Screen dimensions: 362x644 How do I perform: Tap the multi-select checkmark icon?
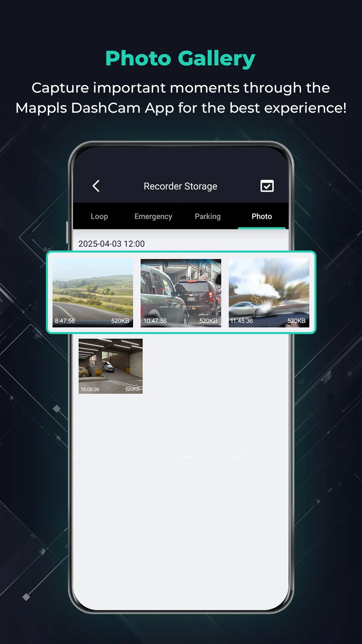pyautogui.click(x=267, y=186)
